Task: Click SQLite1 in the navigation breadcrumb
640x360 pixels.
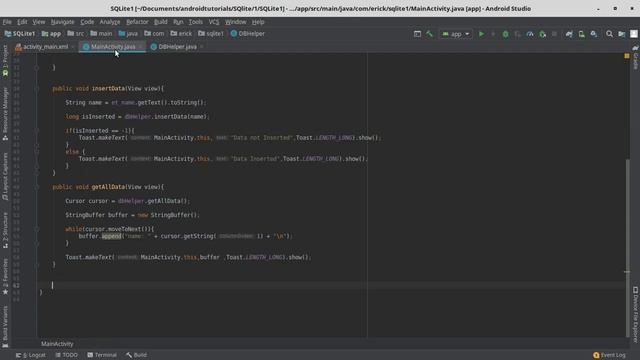Action: pos(20,34)
